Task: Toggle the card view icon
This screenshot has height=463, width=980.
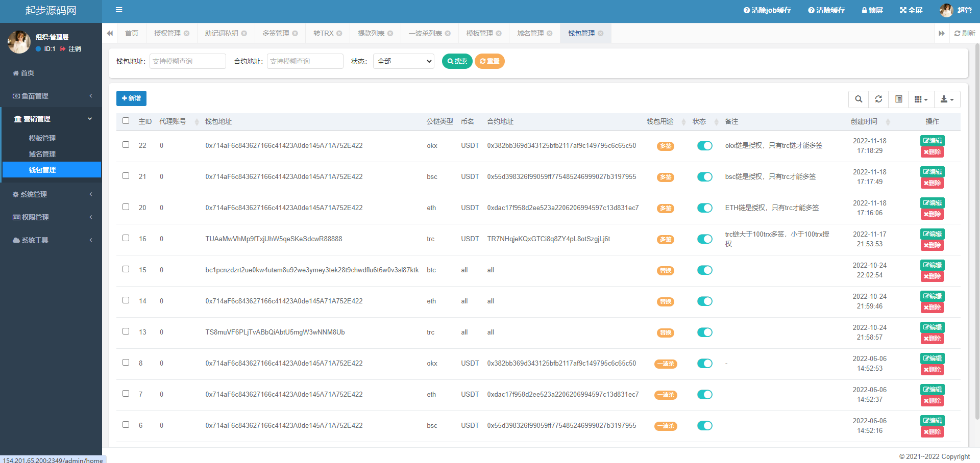Action: (x=898, y=99)
